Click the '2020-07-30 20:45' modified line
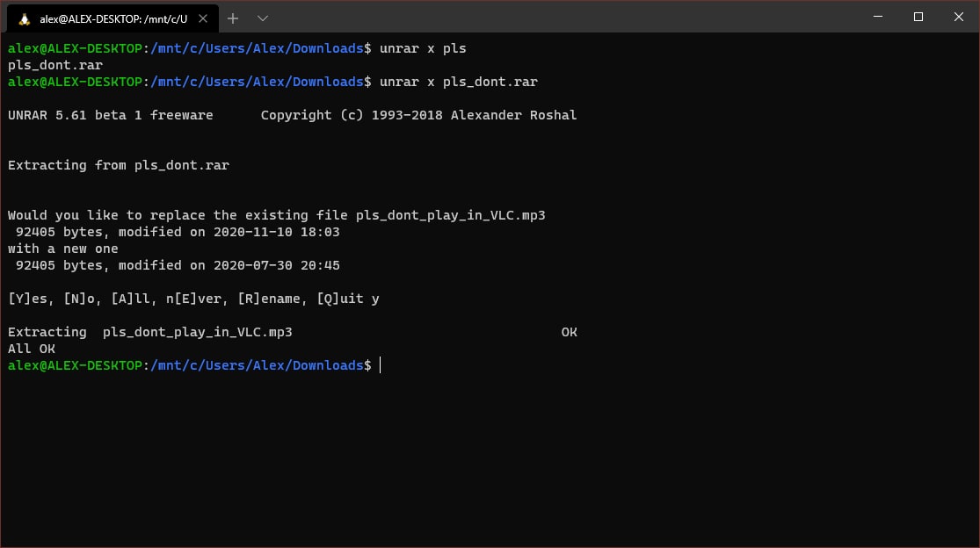Viewport: 980px width, 548px height. (x=178, y=265)
